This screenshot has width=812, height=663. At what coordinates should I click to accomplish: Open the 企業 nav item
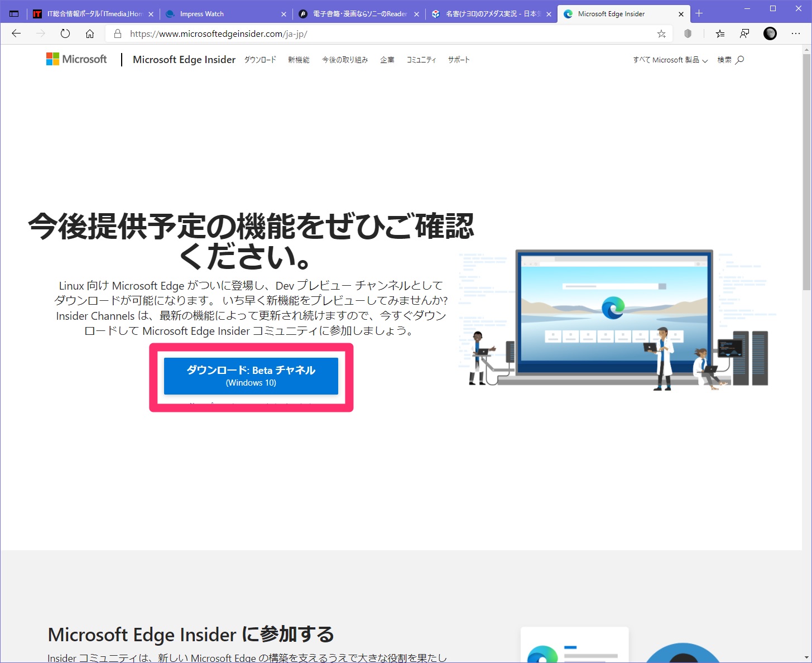click(387, 60)
